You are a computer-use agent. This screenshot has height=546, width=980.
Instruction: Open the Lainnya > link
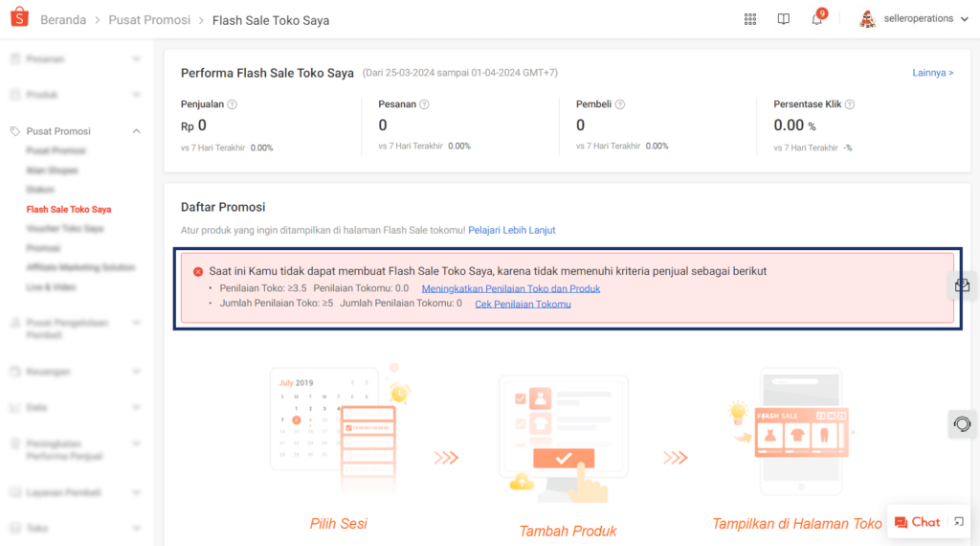pos(932,73)
